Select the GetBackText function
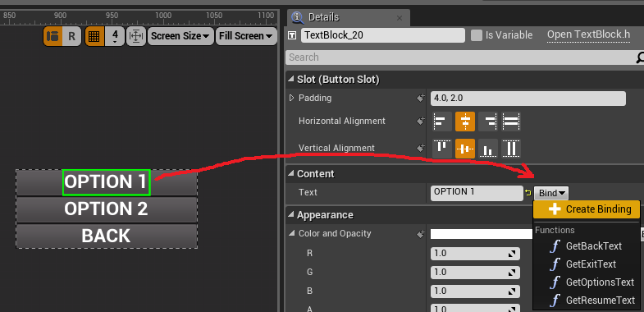The width and height of the screenshot is (644, 312). click(x=586, y=246)
